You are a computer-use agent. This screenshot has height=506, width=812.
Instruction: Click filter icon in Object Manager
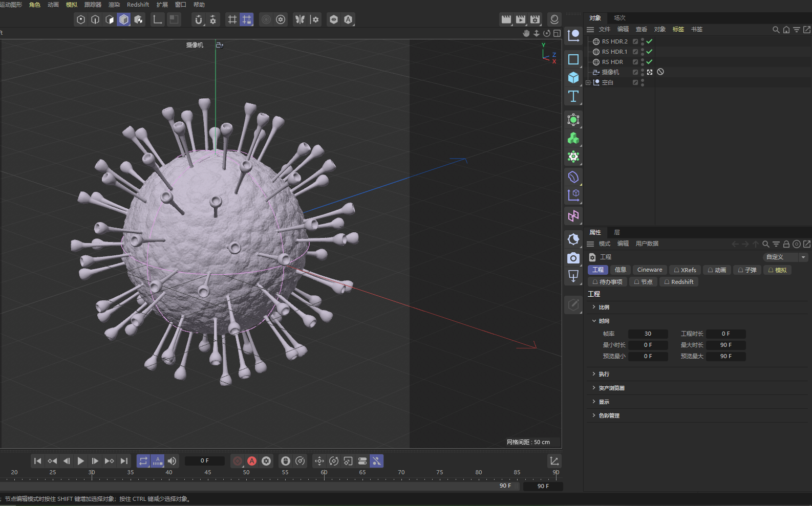coord(797,30)
